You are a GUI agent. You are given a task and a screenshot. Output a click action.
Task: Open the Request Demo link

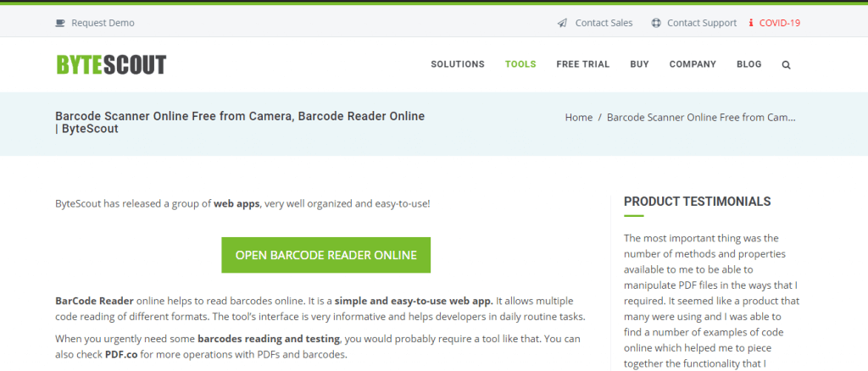(x=103, y=23)
